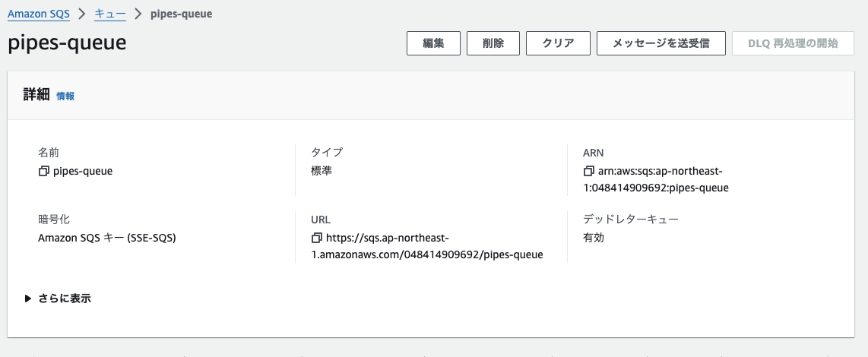Select the ARN text arn:aws:sqs:ap-northeast-1
This screenshot has width=868, height=357.
[x=655, y=180]
